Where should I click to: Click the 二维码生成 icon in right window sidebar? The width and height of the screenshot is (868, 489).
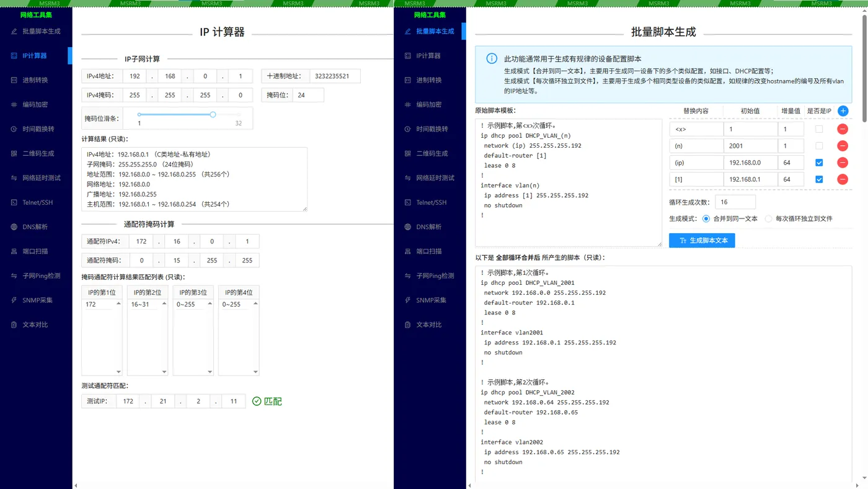(407, 153)
